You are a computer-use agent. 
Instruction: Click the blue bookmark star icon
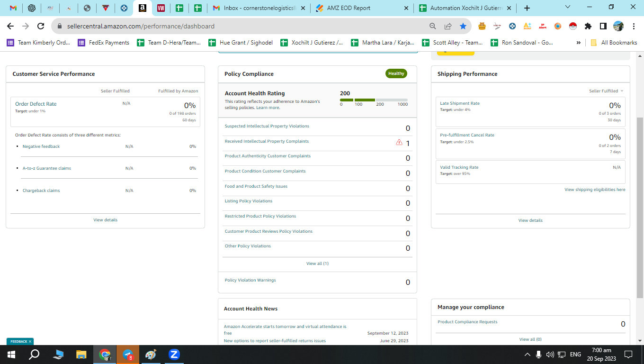point(463,27)
